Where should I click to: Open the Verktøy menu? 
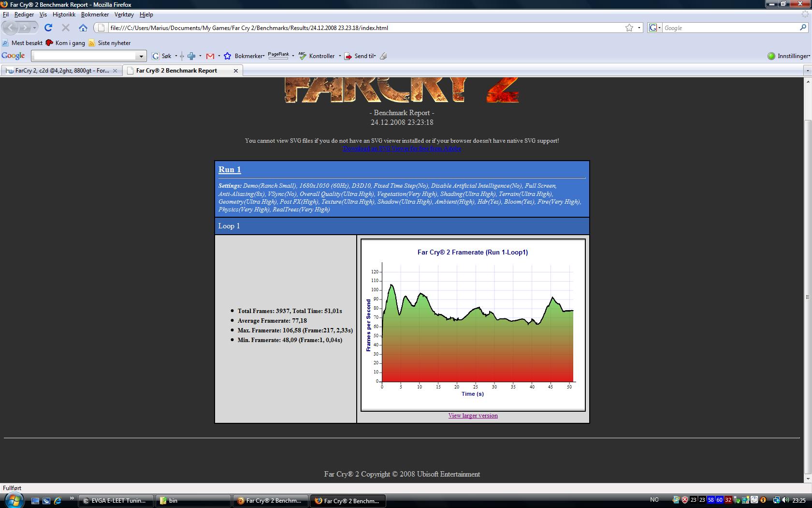tap(124, 15)
